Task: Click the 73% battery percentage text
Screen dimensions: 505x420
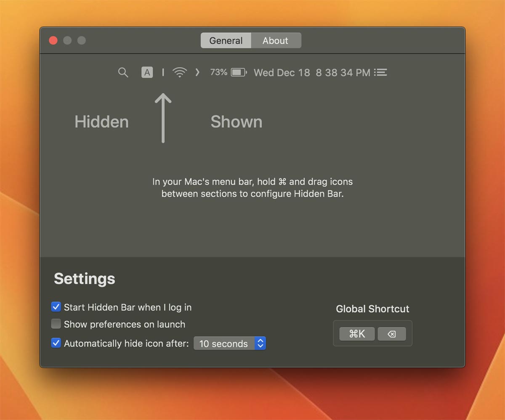Action: pos(219,72)
